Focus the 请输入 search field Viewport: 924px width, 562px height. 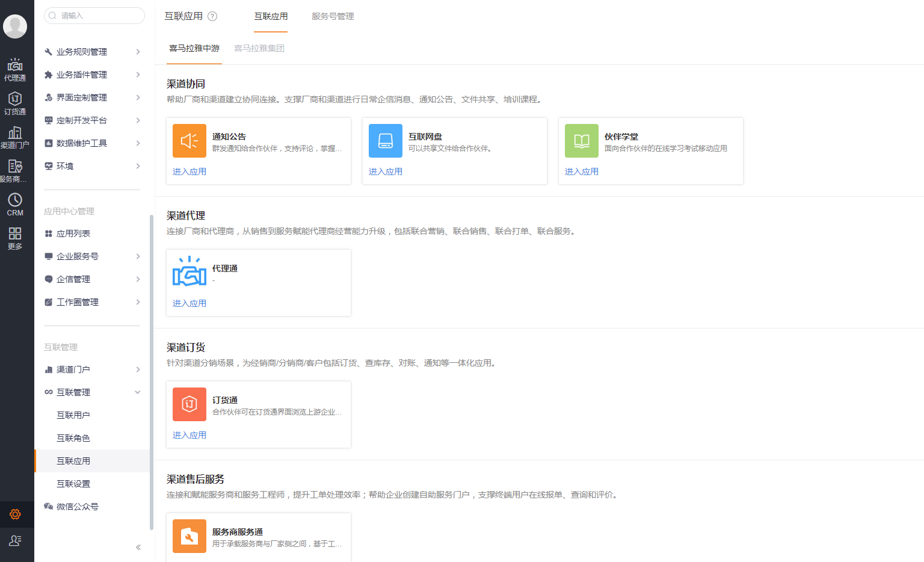click(94, 16)
